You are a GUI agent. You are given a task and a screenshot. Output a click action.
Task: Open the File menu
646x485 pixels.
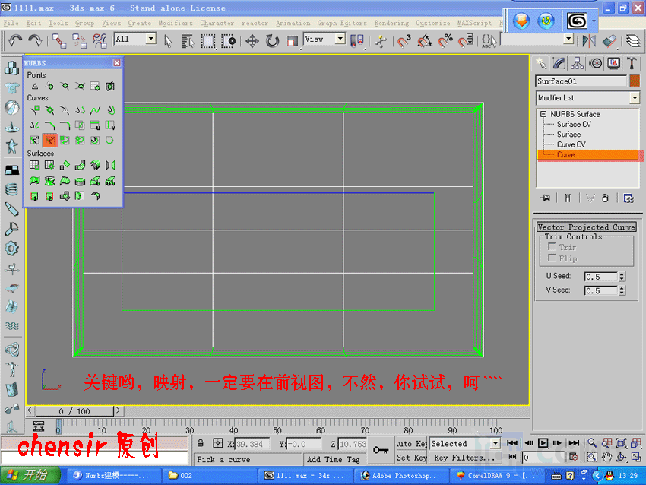(11, 23)
